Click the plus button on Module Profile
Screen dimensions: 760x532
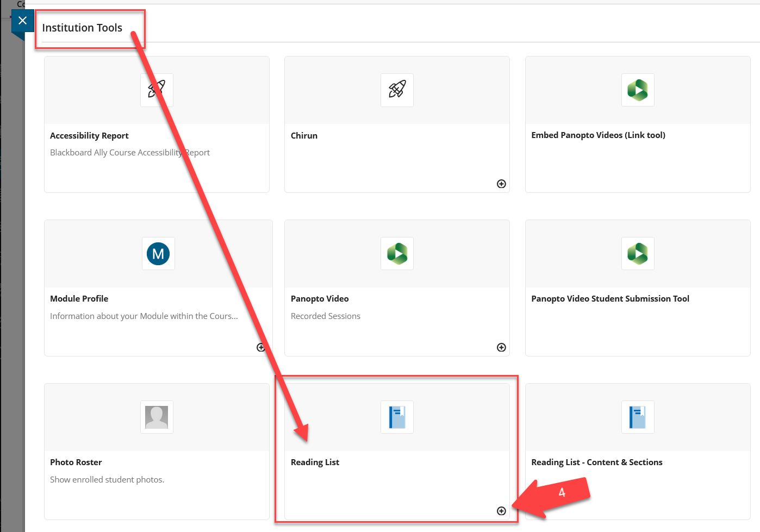pos(261,347)
